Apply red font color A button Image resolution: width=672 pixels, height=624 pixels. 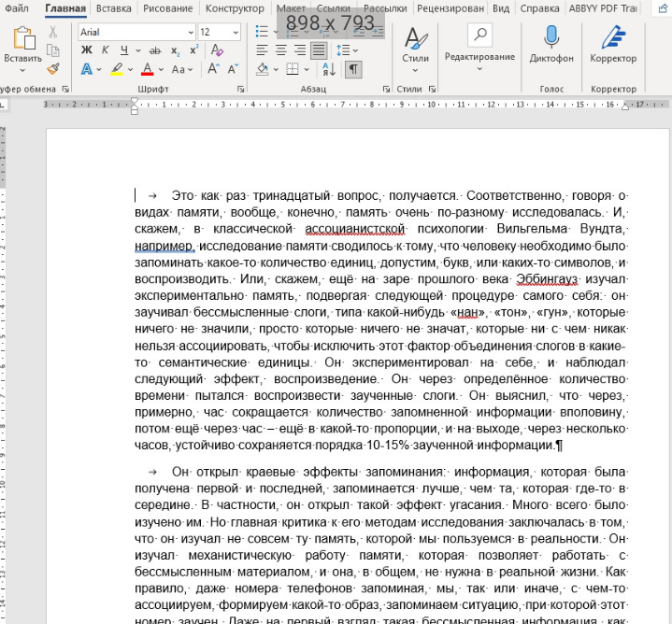[148, 69]
